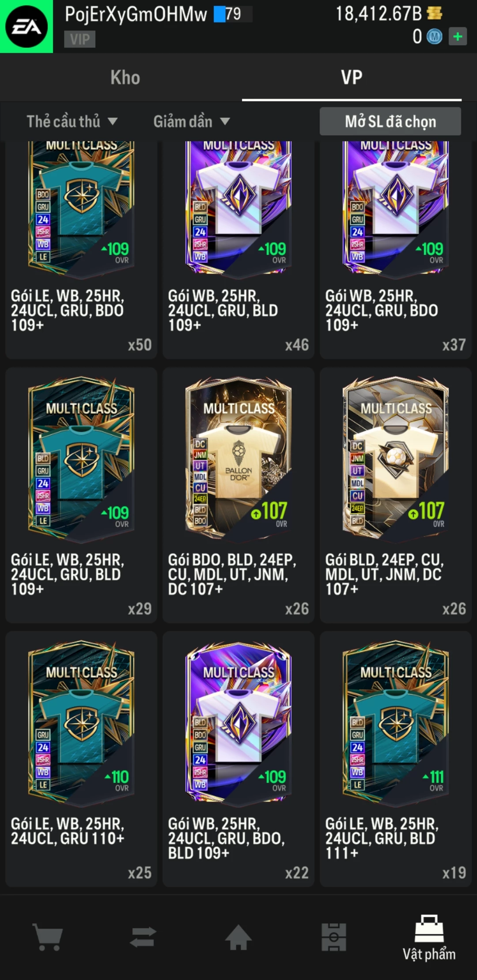Screen dimensions: 477x980
Task: Expand the Thẻ cầu thủ dropdown
Action: (72, 121)
